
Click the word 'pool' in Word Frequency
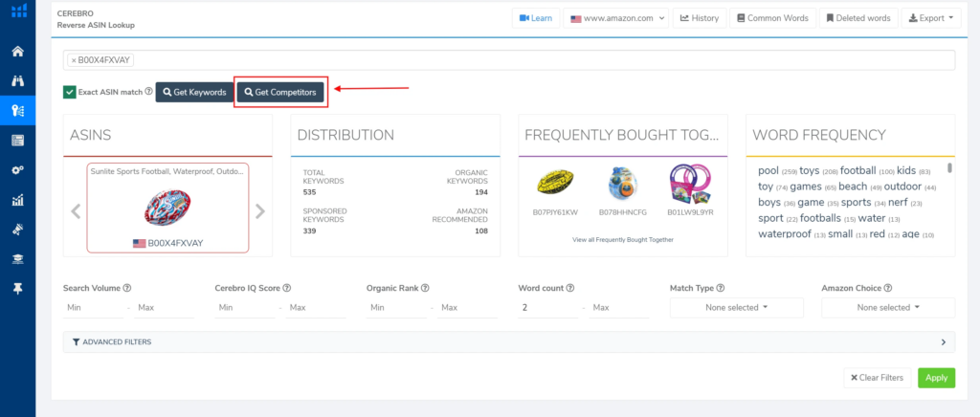click(x=768, y=170)
